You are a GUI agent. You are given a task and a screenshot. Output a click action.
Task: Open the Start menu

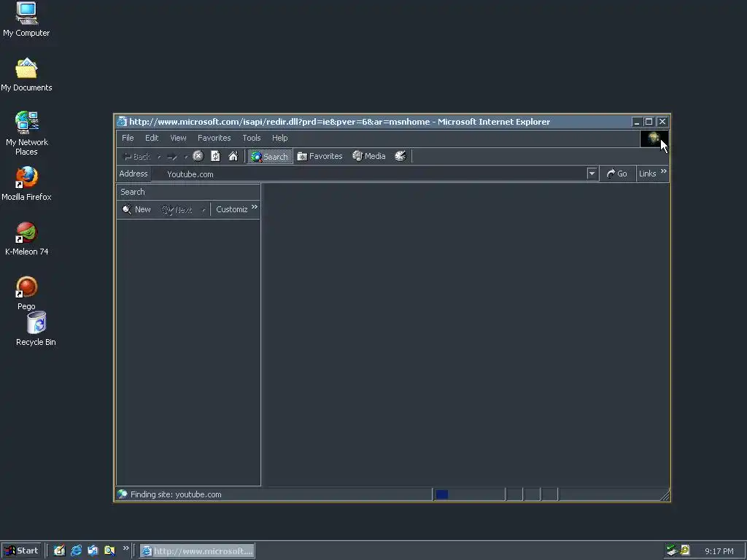click(x=21, y=551)
